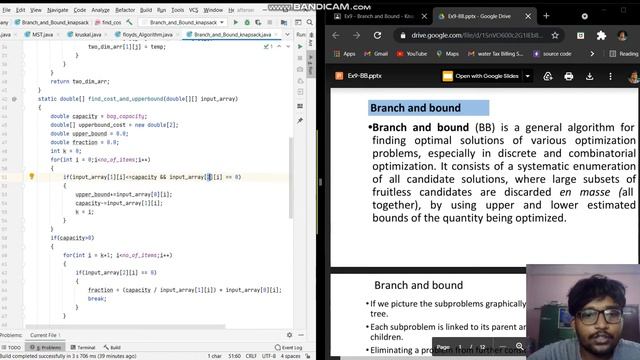Image resolution: width=640 pixels, height=360 pixels.
Task: Build project with the hammer icon
Action: [129, 22]
